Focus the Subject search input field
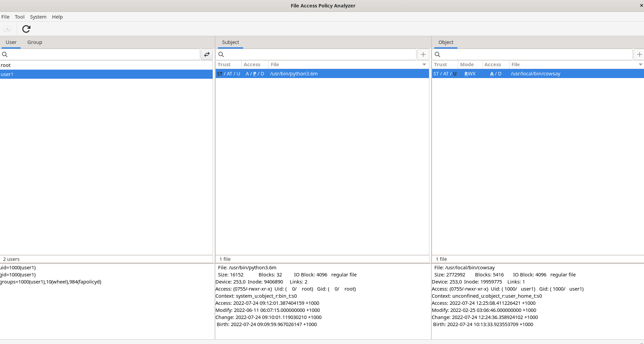 click(316, 54)
